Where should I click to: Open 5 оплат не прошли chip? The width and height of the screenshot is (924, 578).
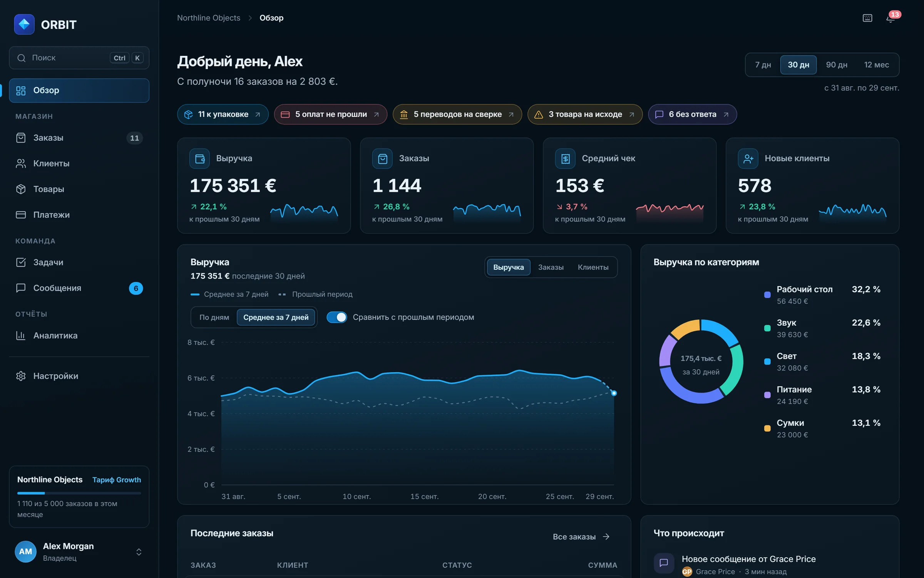[x=330, y=114]
